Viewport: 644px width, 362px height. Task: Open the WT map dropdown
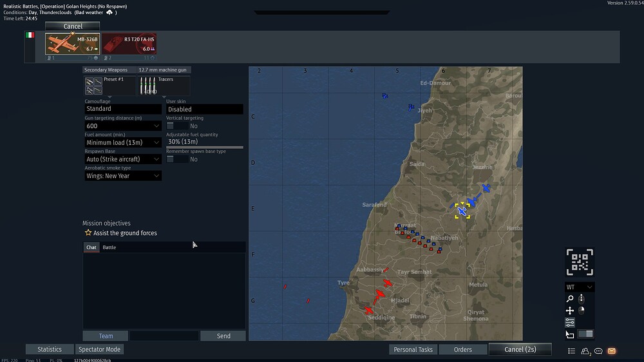[x=580, y=287]
